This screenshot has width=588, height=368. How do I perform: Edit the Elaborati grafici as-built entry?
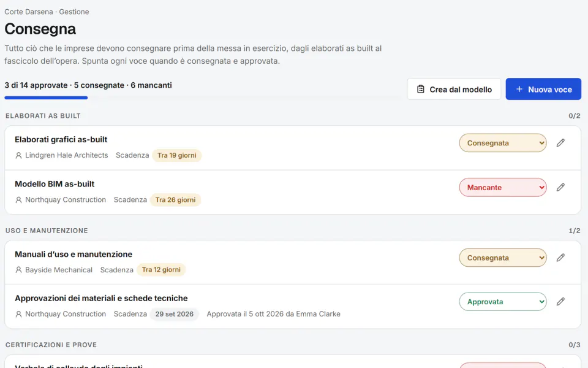(x=560, y=143)
